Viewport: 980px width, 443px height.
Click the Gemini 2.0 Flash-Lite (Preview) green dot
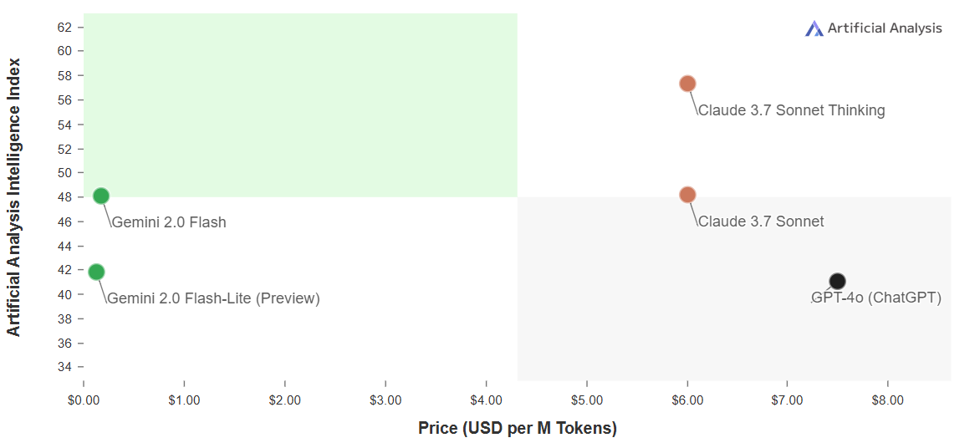[96, 272]
